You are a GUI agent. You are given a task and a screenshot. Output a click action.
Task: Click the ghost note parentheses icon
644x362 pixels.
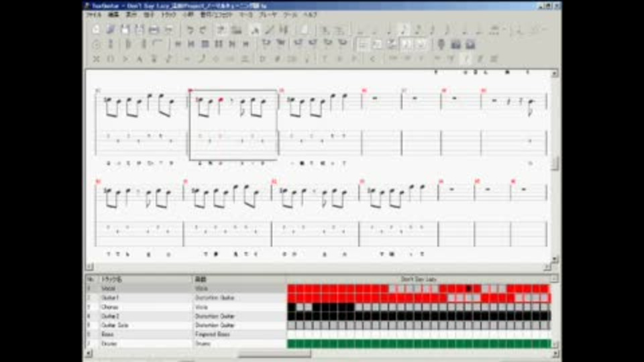point(111,59)
